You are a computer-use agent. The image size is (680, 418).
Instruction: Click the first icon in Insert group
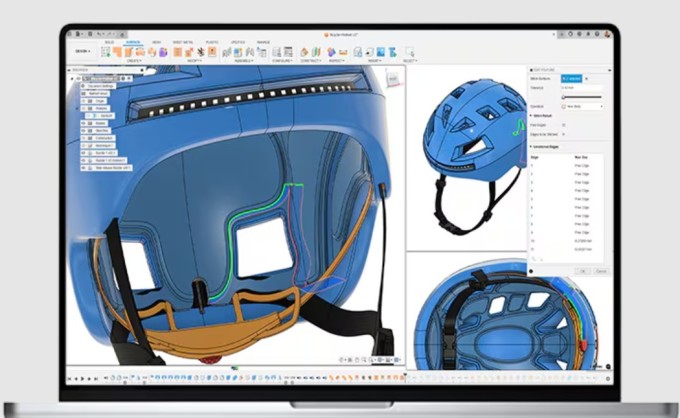coord(358,52)
